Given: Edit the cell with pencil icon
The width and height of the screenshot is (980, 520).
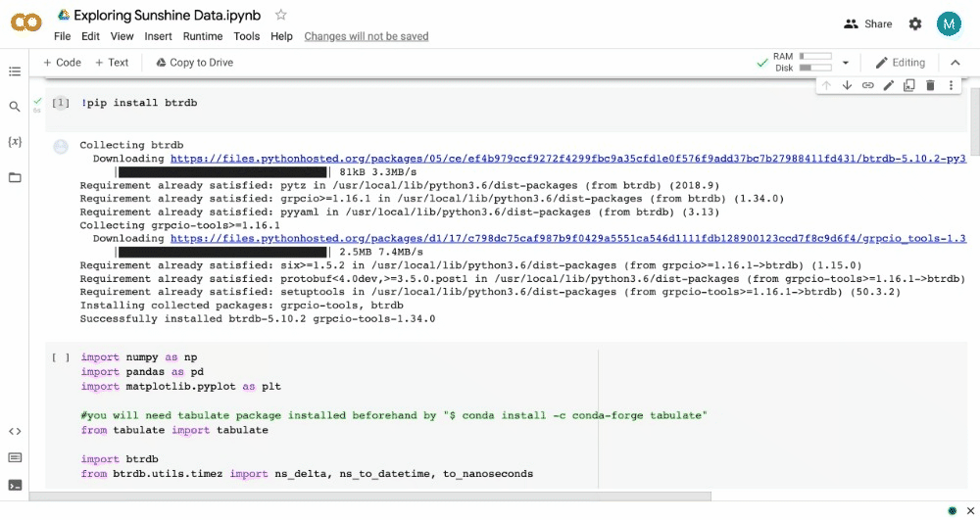Looking at the screenshot, I should tap(888, 85).
